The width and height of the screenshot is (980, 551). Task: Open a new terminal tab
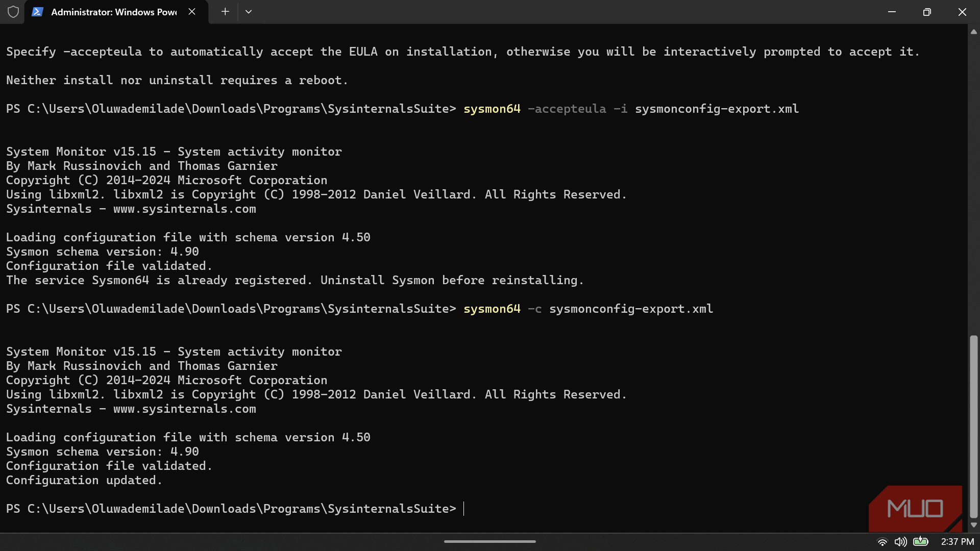[225, 12]
